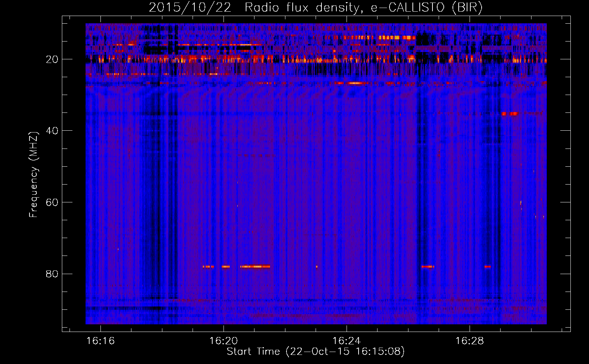The height and width of the screenshot is (364, 589).
Task: Click the "16:20" time tick label
Action: [x=224, y=341]
